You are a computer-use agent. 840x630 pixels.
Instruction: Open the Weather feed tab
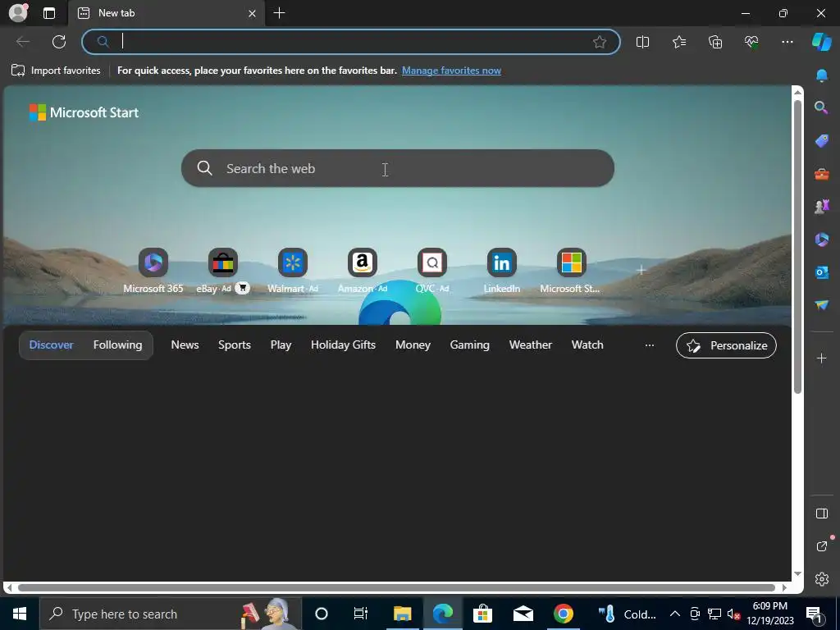(531, 345)
